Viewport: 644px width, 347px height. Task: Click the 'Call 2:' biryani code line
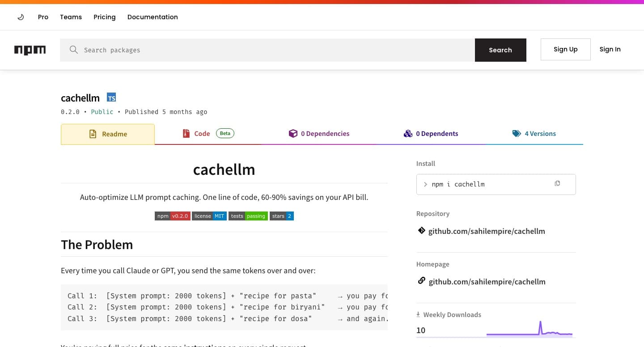click(228, 307)
